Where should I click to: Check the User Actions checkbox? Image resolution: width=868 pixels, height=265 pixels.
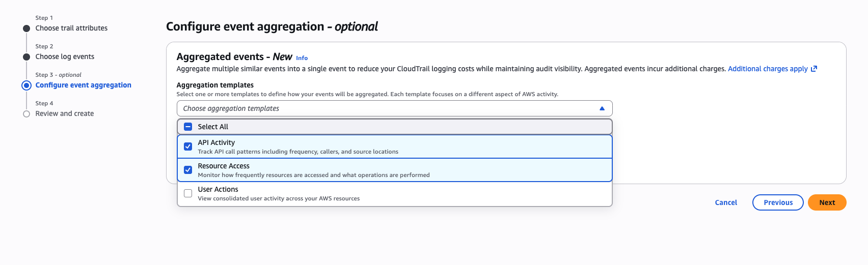pos(188,193)
